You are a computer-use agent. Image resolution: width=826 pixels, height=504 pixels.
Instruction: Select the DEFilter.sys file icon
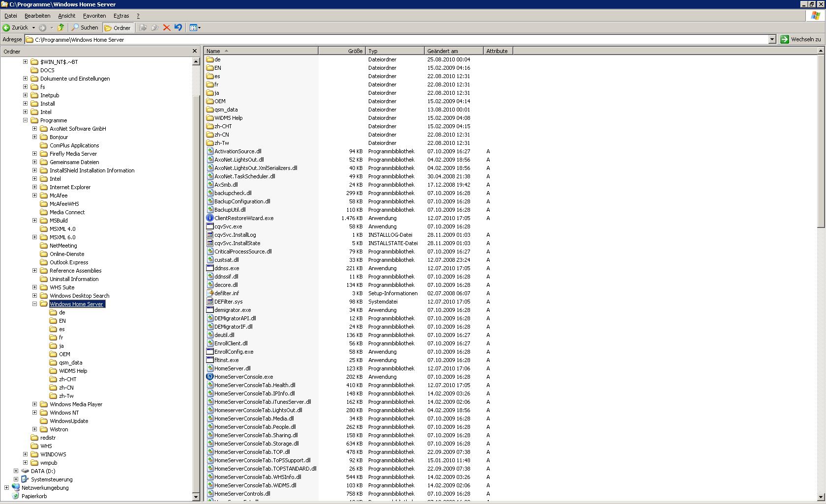(x=210, y=302)
